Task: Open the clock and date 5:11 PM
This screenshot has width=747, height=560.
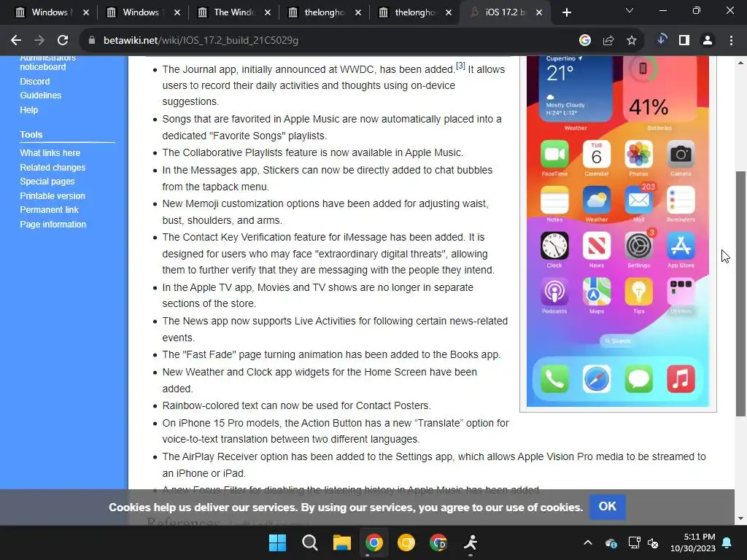Action: tap(693, 542)
